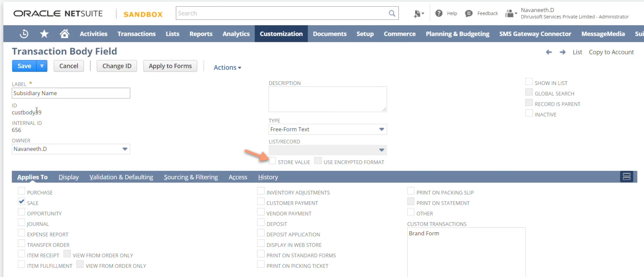The image size is (644, 277).
Task: Uncheck the Sale checkbox
Action: (21, 201)
